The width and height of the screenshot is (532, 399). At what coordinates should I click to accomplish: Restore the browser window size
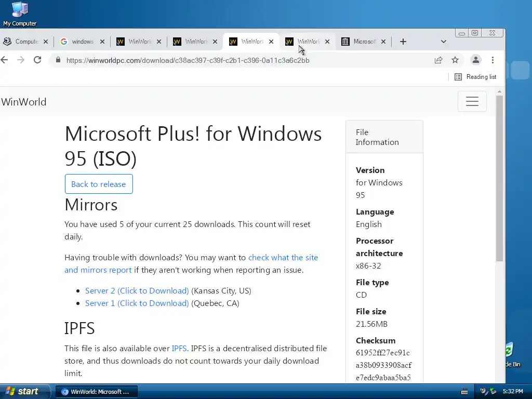click(475, 33)
